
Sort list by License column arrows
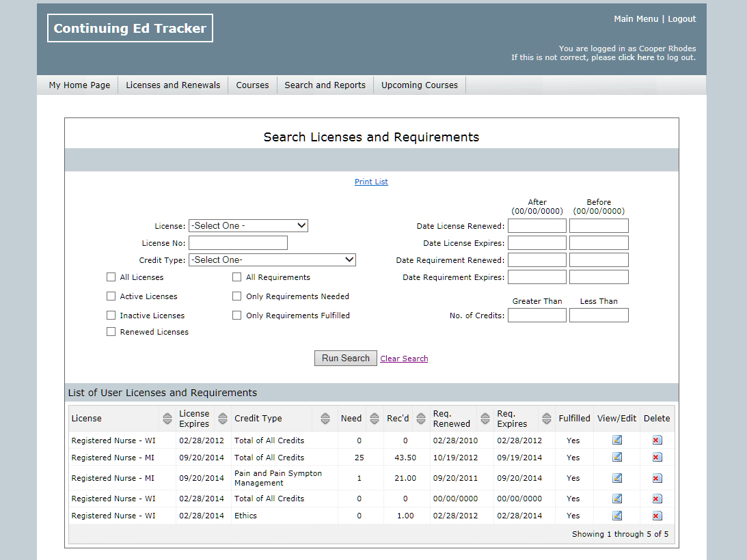(167, 419)
